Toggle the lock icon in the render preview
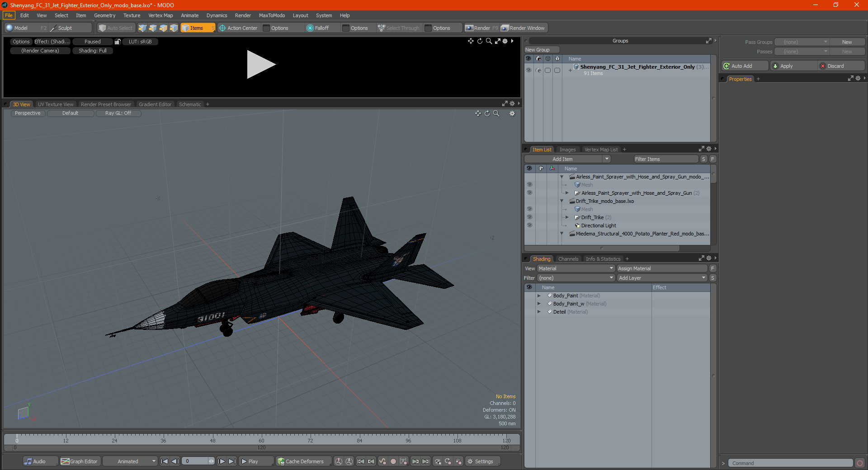 (118, 42)
